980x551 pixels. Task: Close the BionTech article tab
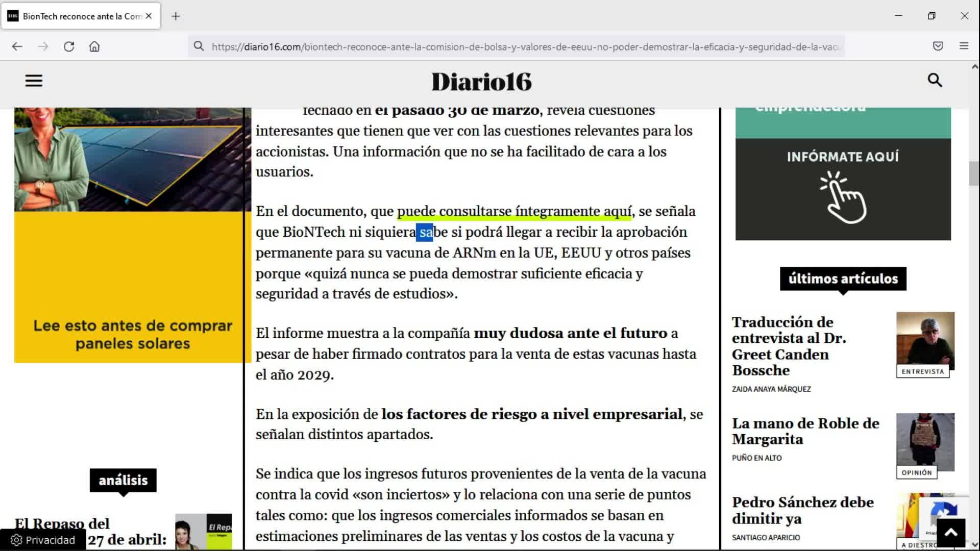click(x=149, y=16)
